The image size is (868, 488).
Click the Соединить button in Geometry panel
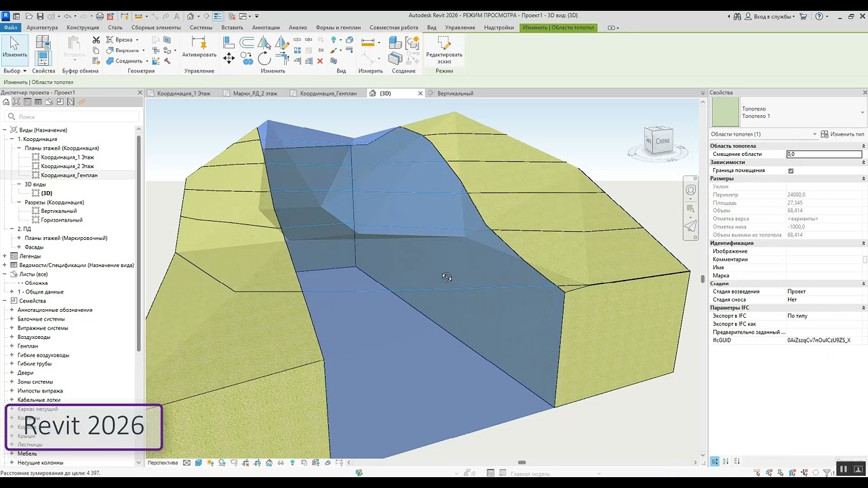(x=127, y=61)
